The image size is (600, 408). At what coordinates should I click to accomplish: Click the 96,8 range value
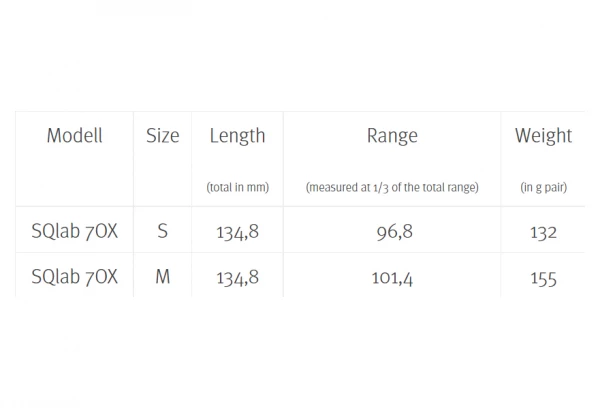point(392,233)
